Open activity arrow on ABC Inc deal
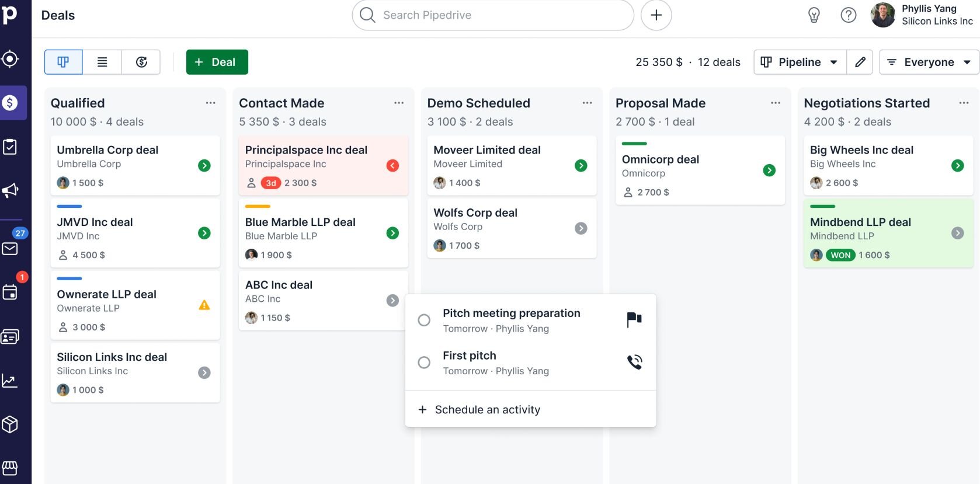The width and height of the screenshot is (980, 484). pos(393,301)
